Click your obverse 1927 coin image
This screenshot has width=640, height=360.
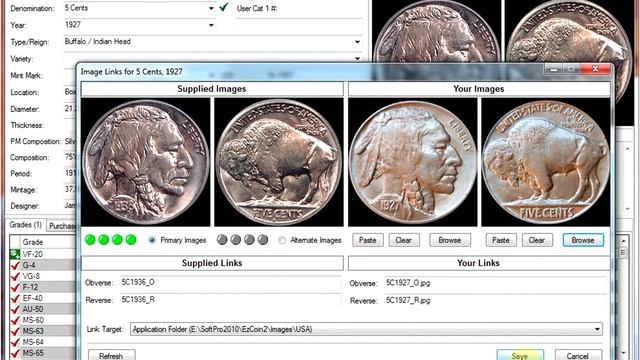412,162
